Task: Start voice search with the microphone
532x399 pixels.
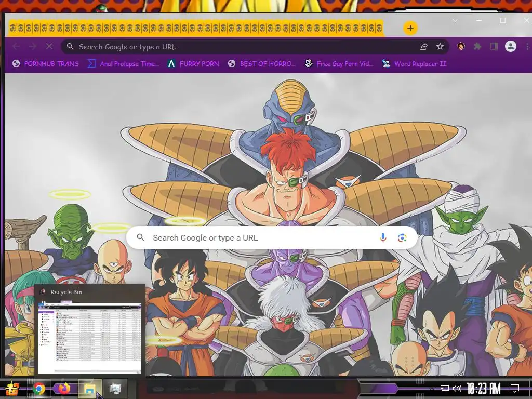Action: [x=383, y=237]
